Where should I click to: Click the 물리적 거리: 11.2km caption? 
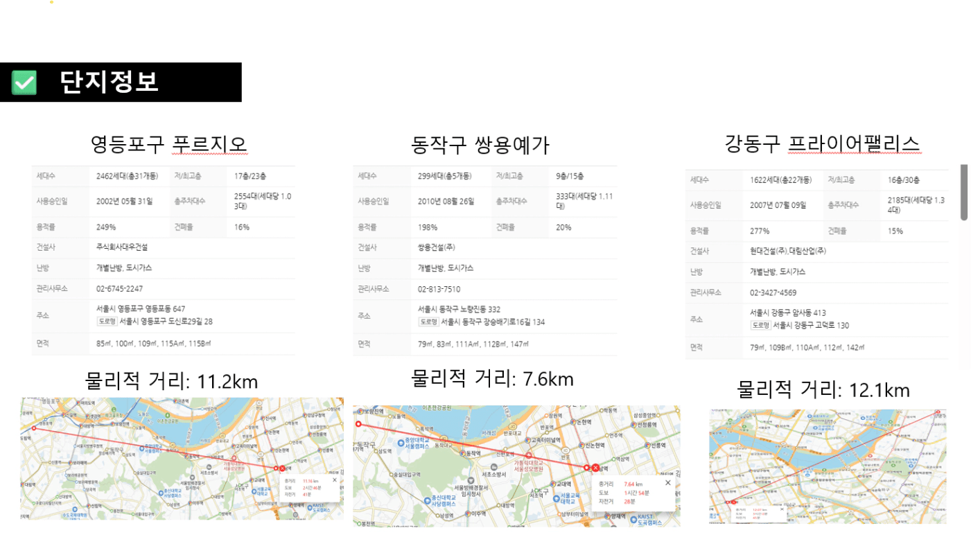[171, 380]
